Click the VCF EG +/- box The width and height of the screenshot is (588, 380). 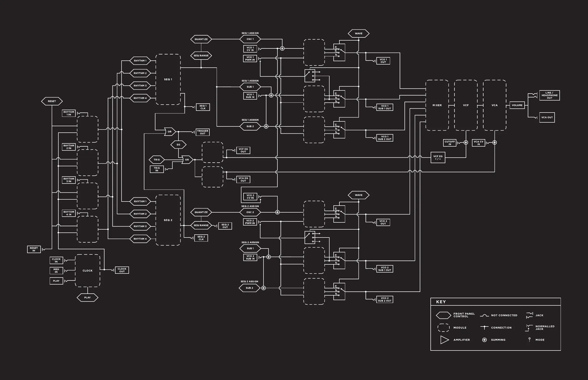pyautogui.click(x=438, y=157)
